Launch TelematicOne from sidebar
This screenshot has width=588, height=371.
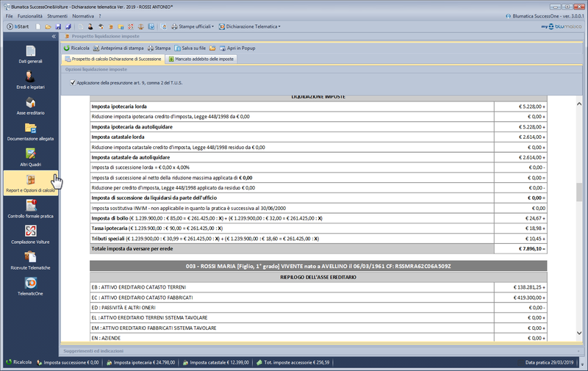[x=30, y=287]
